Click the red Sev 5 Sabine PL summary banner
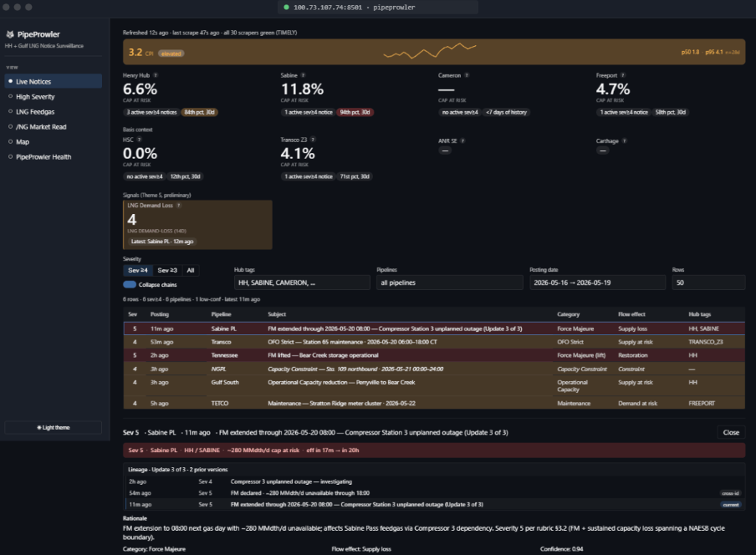This screenshot has width=756, height=555. pyautogui.click(x=434, y=451)
